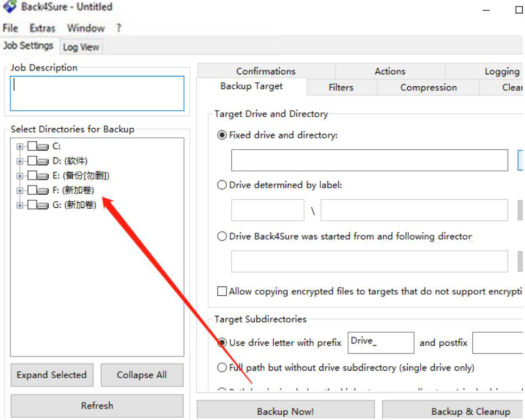525x420 pixels.
Task: Click the fixed drive directory path field
Action: tap(370, 161)
